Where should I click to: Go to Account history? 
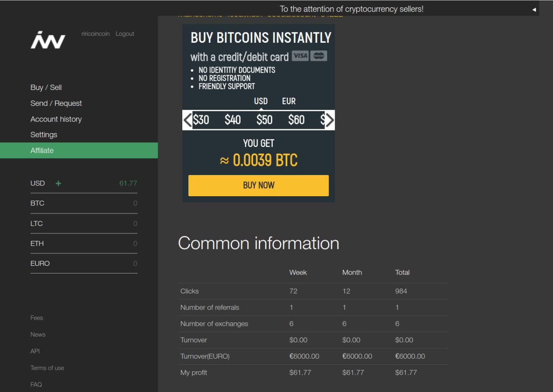(56, 119)
